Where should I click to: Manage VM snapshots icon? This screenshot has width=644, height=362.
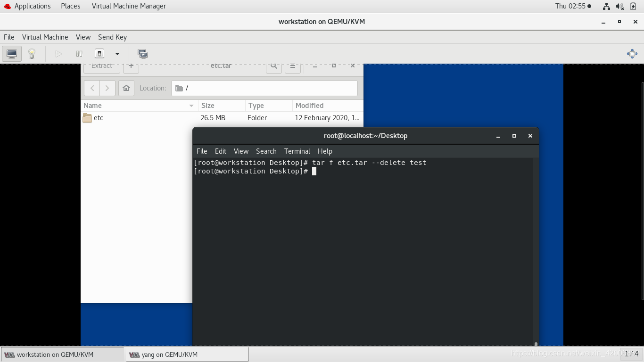click(x=142, y=54)
